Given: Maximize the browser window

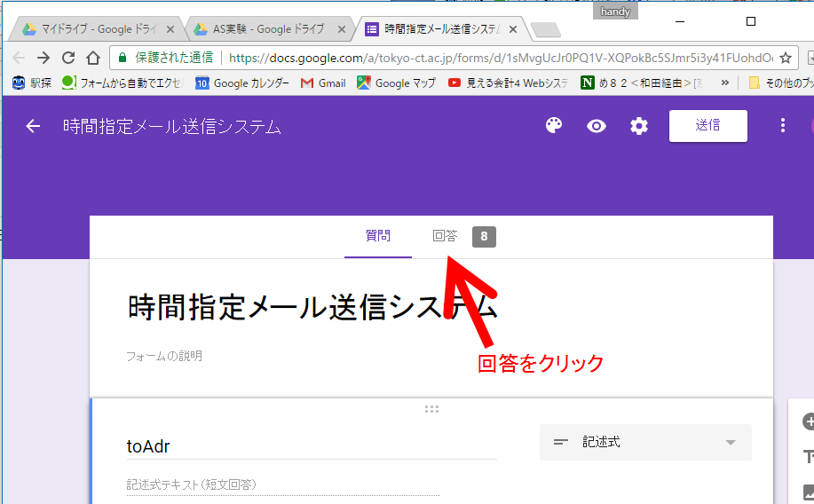Looking at the screenshot, I should coord(751,21).
